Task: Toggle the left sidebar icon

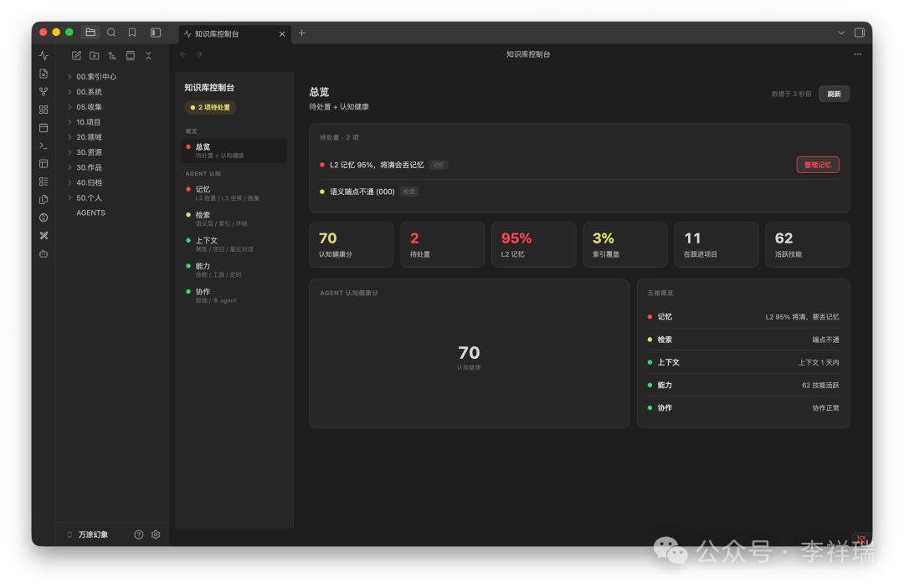Action: pos(156,33)
